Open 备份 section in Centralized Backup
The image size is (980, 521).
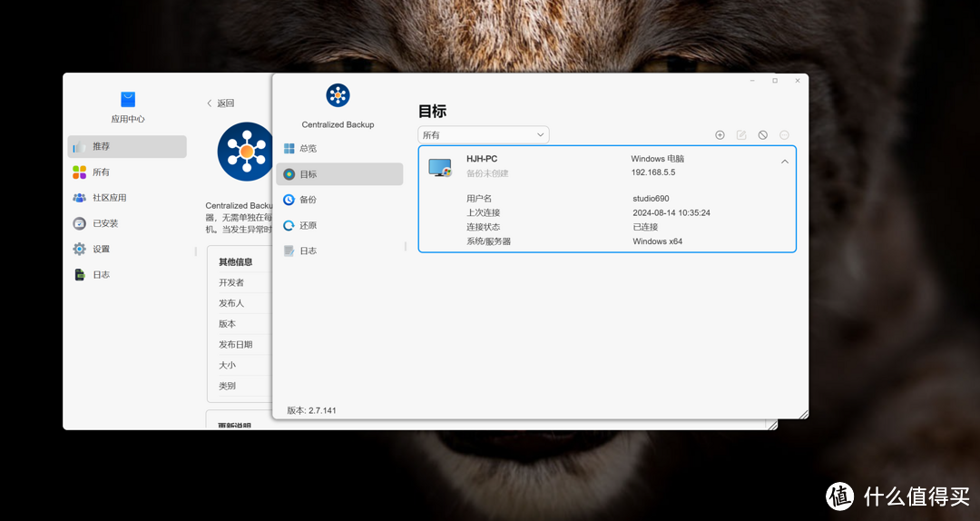click(339, 200)
